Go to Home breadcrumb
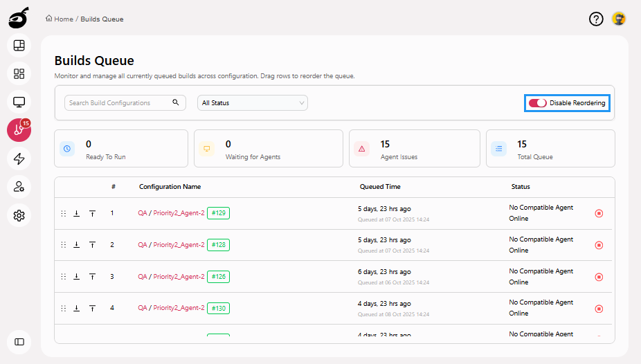This screenshot has height=364, width=641. tap(60, 19)
